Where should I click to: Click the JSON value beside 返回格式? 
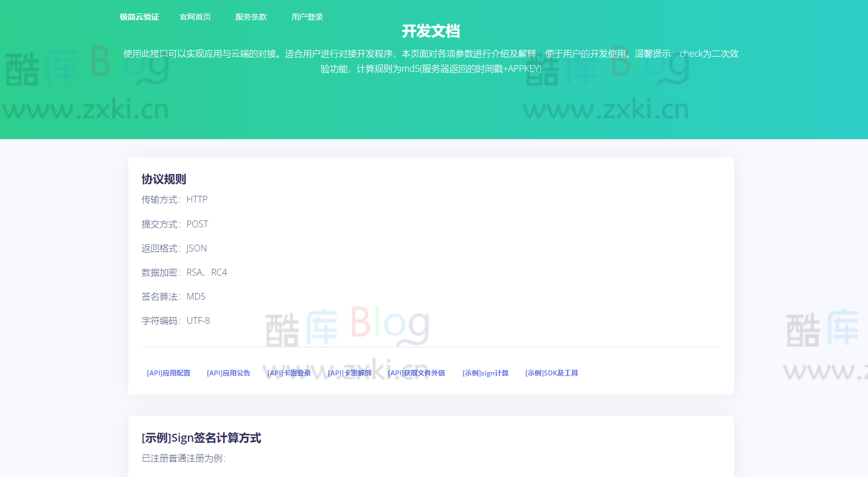point(196,247)
